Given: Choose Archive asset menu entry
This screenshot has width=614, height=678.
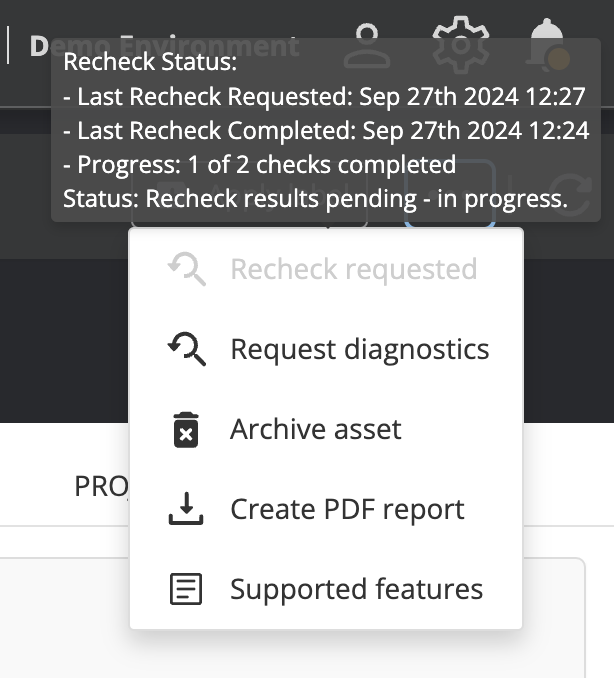Looking at the screenshot, I should (315, 429).
